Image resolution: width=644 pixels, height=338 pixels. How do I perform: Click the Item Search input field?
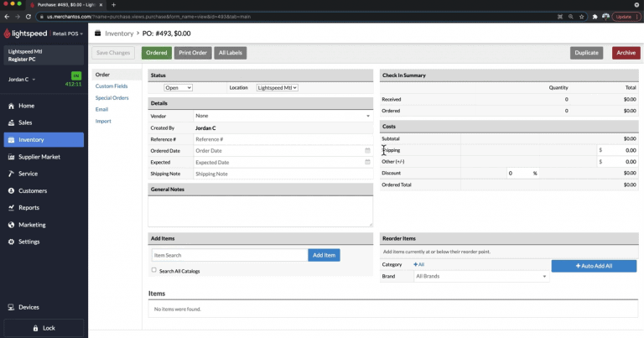(228, 255)
